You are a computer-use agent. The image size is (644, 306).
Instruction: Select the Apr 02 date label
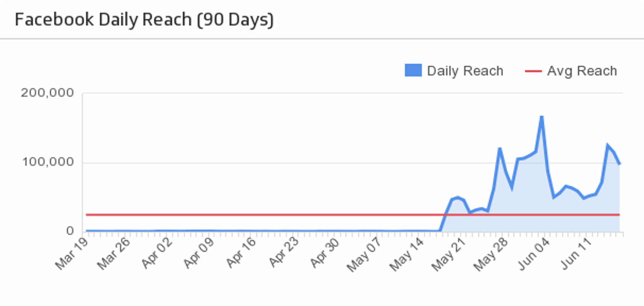(156, 253)
